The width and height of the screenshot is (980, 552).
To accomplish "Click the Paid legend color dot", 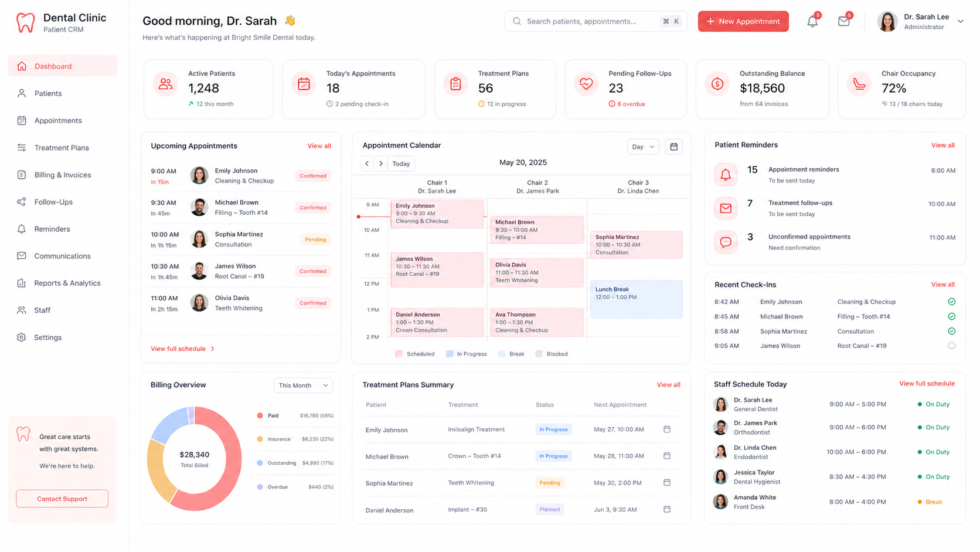I will click(260, 415).
